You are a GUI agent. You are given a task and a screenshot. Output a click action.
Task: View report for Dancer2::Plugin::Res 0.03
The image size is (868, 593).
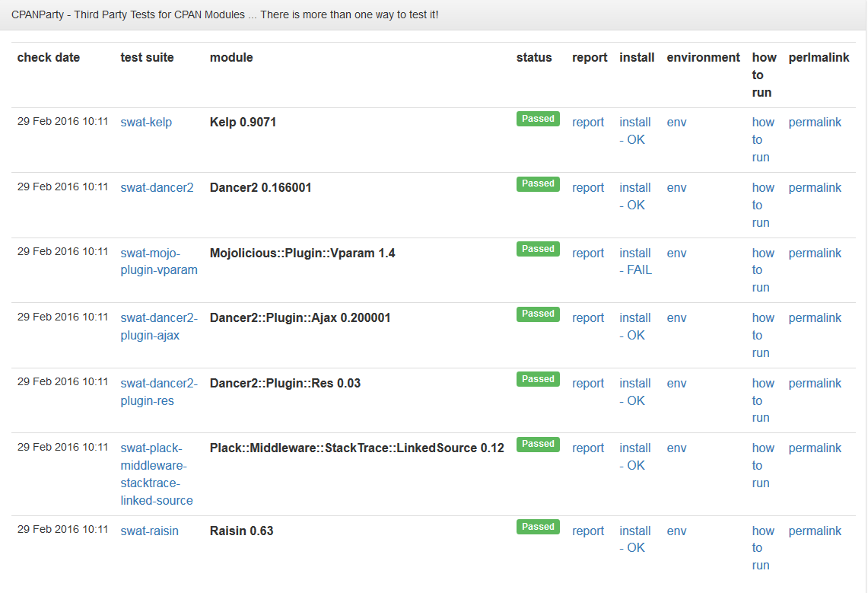tap(588, 383)
